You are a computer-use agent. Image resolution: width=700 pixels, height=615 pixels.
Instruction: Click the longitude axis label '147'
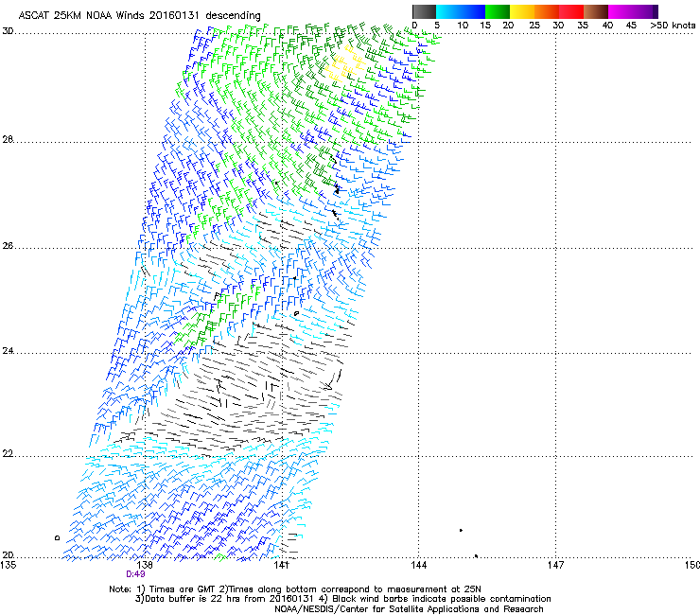(555, 565)
